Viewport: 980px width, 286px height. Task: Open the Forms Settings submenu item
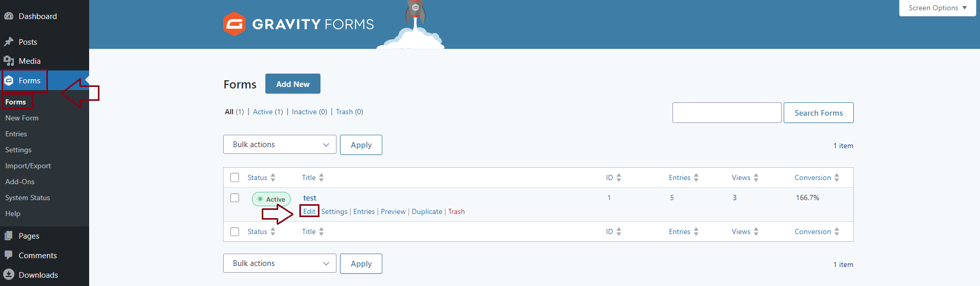tap(18, 150)
